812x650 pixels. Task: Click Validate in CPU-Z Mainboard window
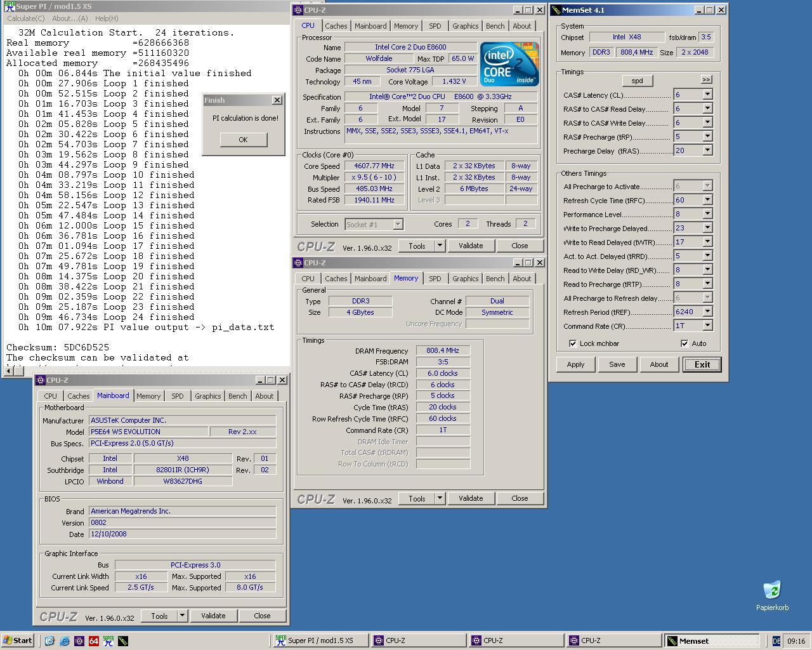point(213,616)
